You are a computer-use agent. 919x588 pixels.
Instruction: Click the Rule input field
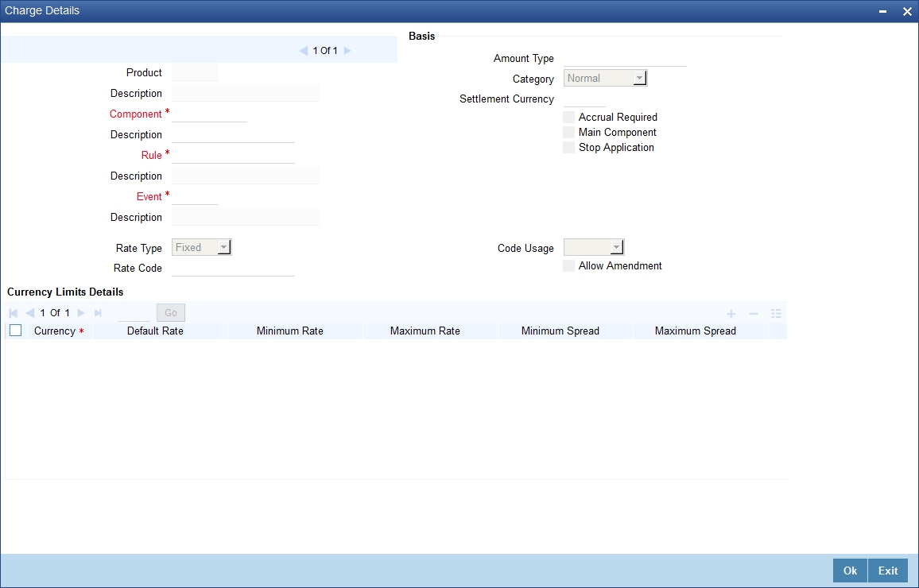coord(233,155)
